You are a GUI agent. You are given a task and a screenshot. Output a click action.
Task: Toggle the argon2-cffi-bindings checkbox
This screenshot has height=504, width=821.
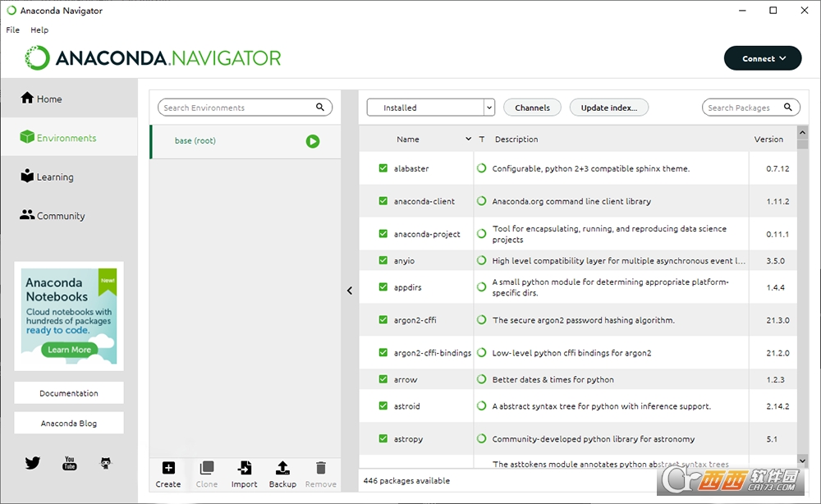click(383, 352)
